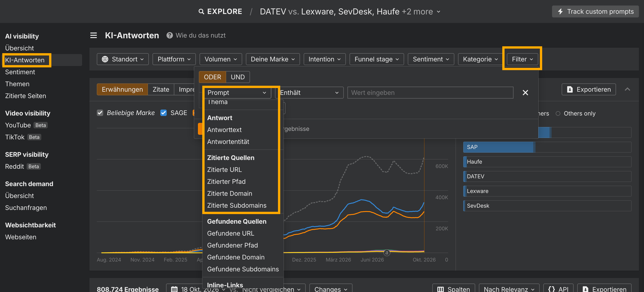The height and width of the screenshot is (292, 644).
Task: Click the Haufe brand bar
Action: coord(547,162)
